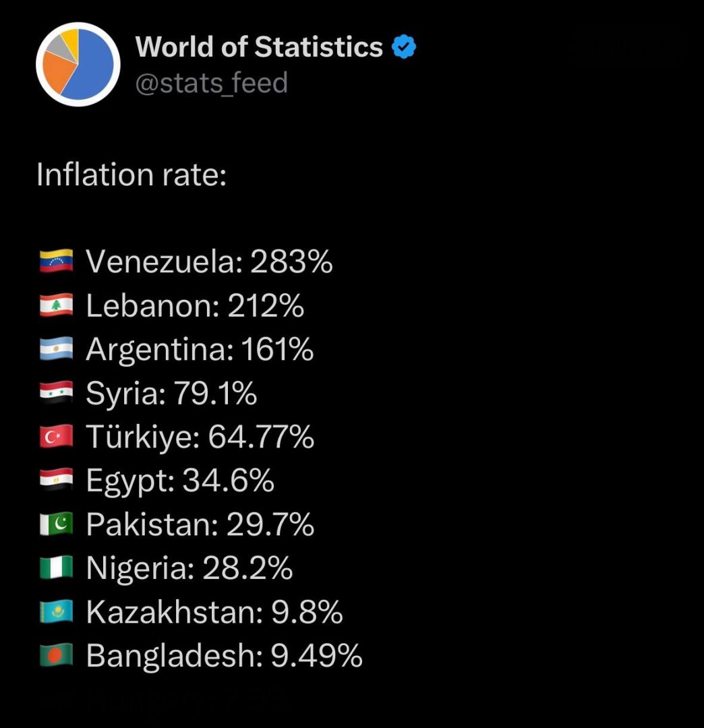This screenshot has width=704, height=728.
Task: Click the 'Kazakhstan: 9.8%' text line
Action: (x=214, y=612)
